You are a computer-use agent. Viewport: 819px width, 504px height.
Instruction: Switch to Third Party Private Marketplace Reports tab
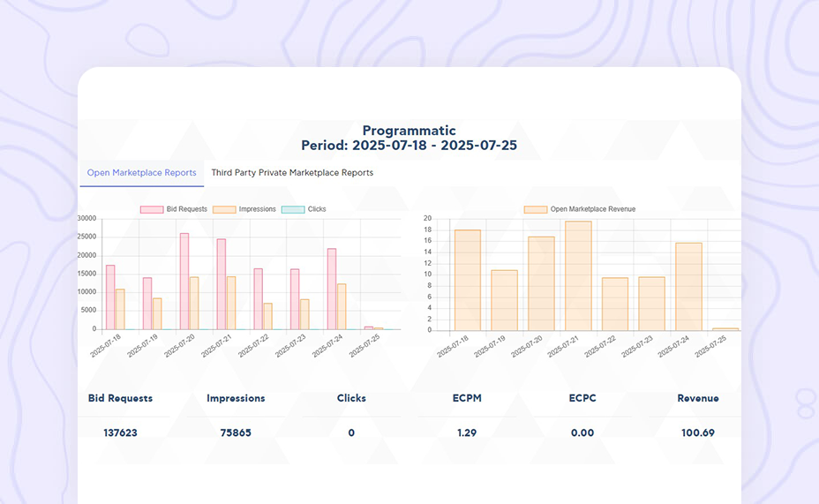[292, 173]
